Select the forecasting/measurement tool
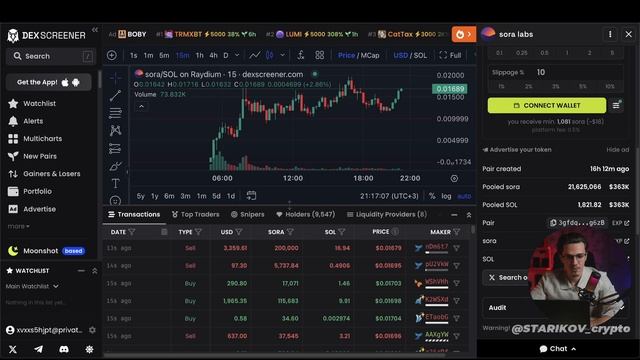 (x=115, y=149)
